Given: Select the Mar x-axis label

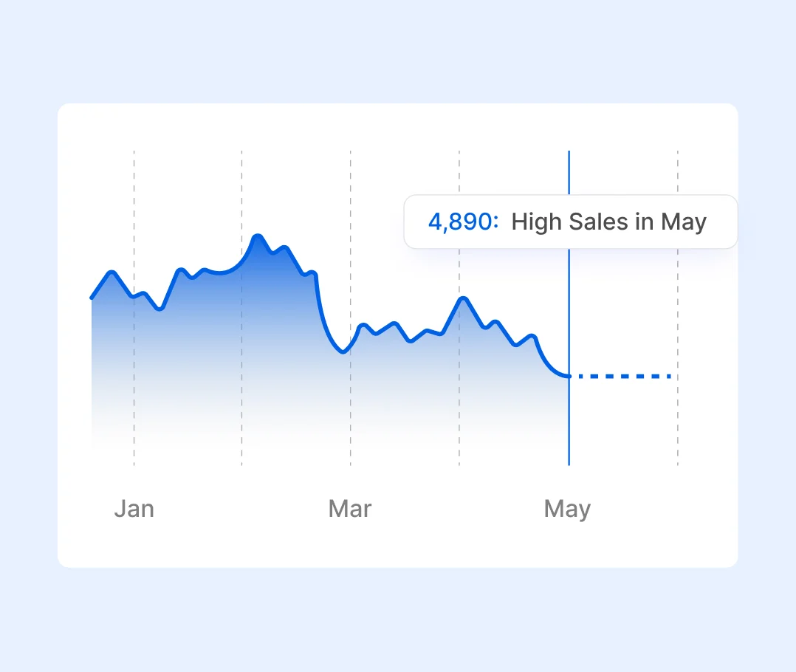Looking at the screenshot, I should click(350, 509).
